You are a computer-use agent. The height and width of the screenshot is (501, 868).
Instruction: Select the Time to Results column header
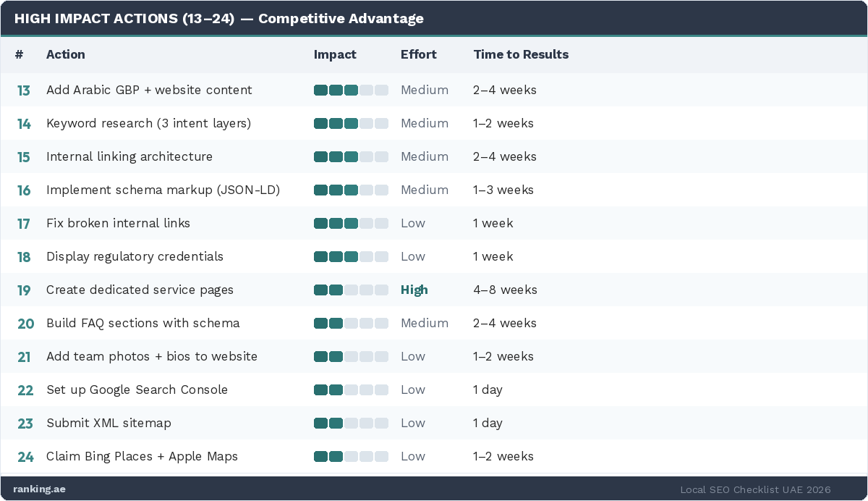pos(521,54)
